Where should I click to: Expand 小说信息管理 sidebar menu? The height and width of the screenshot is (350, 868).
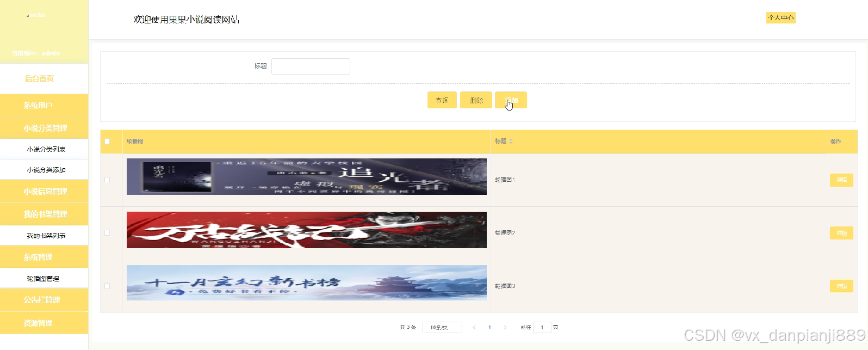coord(44,191)
